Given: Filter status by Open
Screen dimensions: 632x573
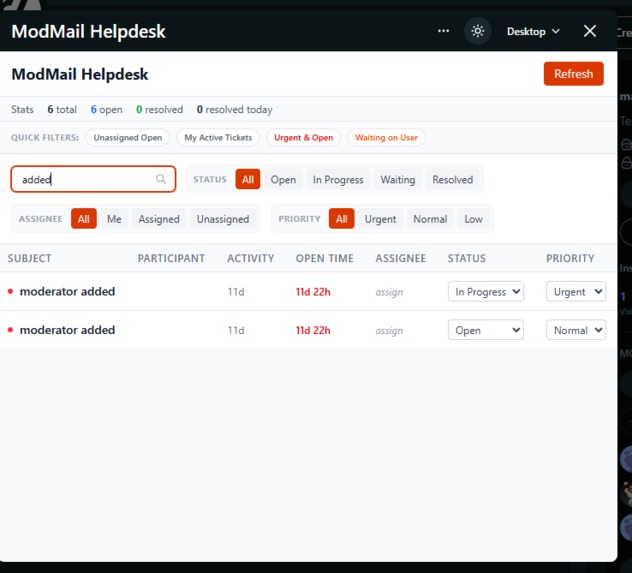Looking at the screenshot, I should pyautogui.click(x=283, y=179).
